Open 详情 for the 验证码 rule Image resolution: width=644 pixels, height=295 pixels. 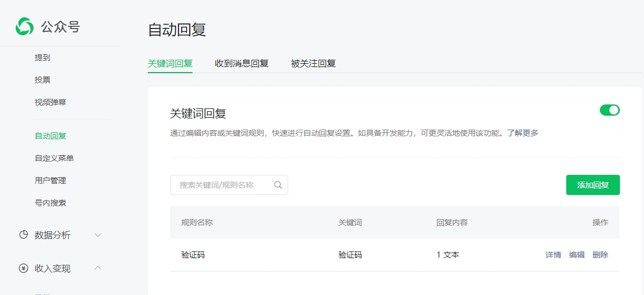click(553, 255)
